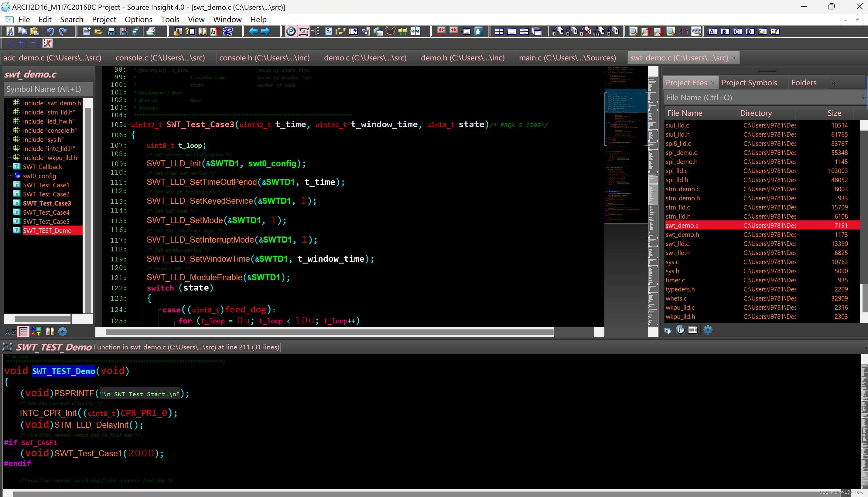Image resolution: width=868 pixels, height=497 pixels.
Task: Toggle the Project Window P button
Action: click(x=291, y=31)
